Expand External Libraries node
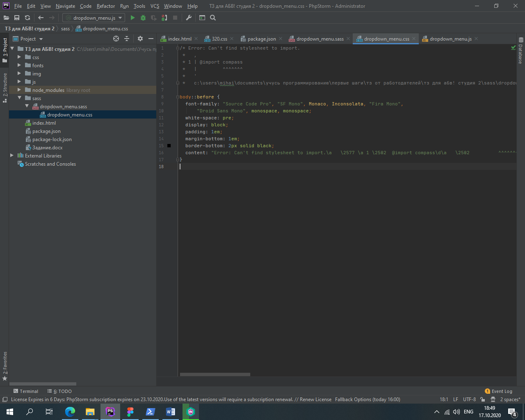 tap(11, 155)
